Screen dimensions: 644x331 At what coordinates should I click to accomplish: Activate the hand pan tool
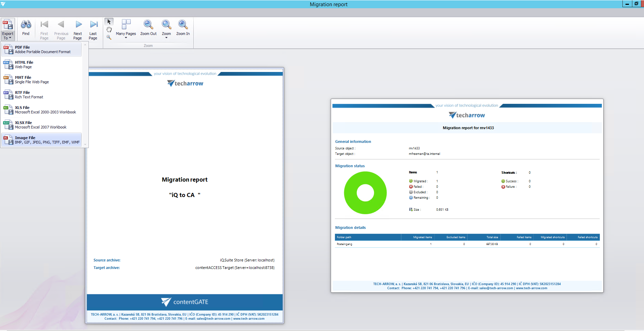(x=109, y=29)
